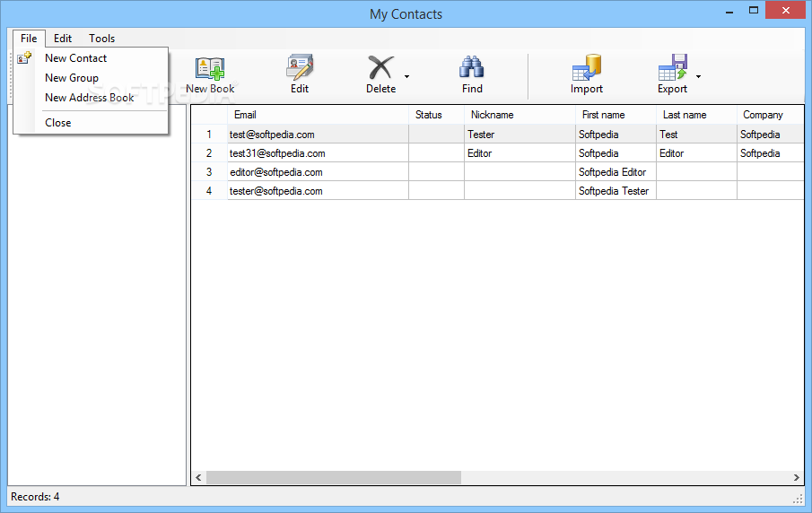Click the Records: 4 status text
This screenshot has width=812, height=513.
[35, 497]
